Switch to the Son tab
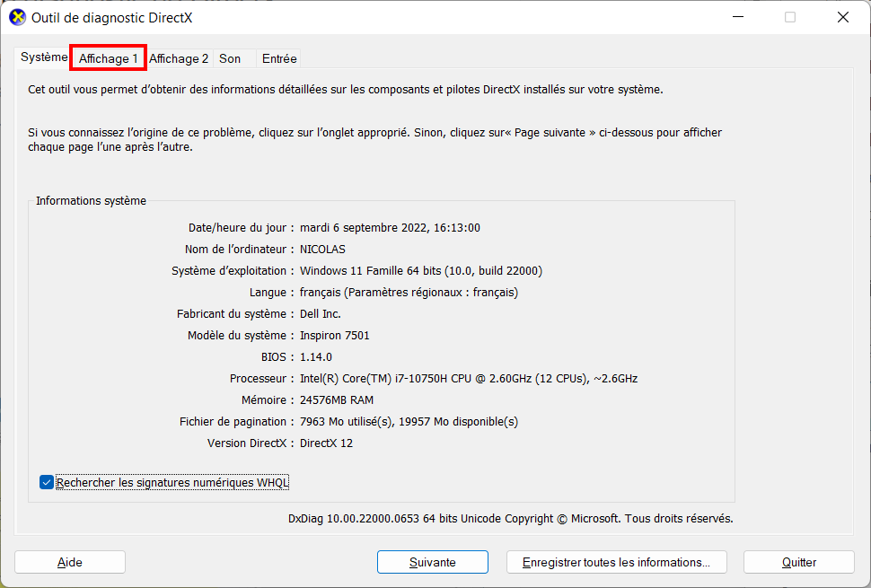Image resolution: width=871 pixels, height=588 pixels. tap(230, 58)
